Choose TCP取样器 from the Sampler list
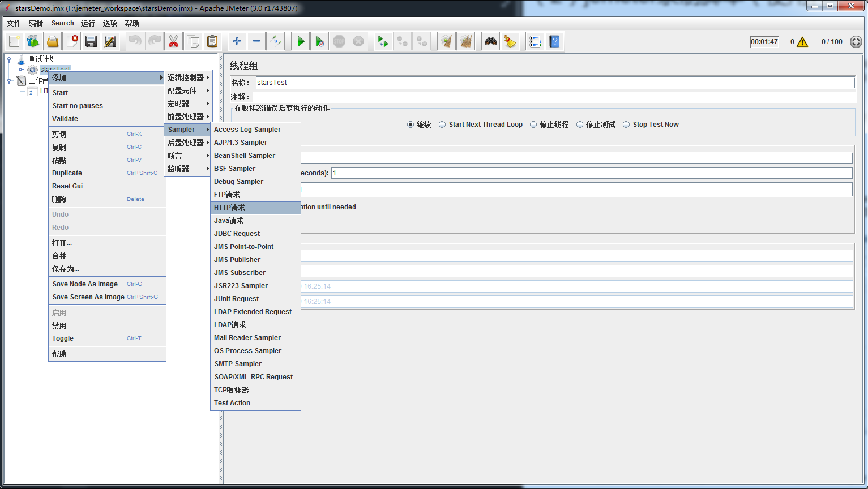Viewport: 868px width, 489px height. pos(255,390)
